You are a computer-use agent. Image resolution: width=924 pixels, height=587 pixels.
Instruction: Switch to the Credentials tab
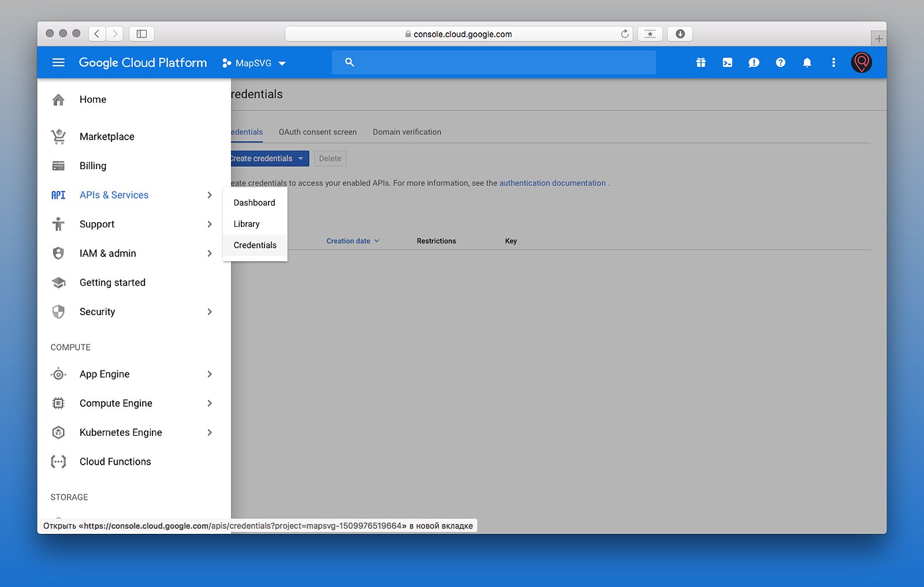247,132
